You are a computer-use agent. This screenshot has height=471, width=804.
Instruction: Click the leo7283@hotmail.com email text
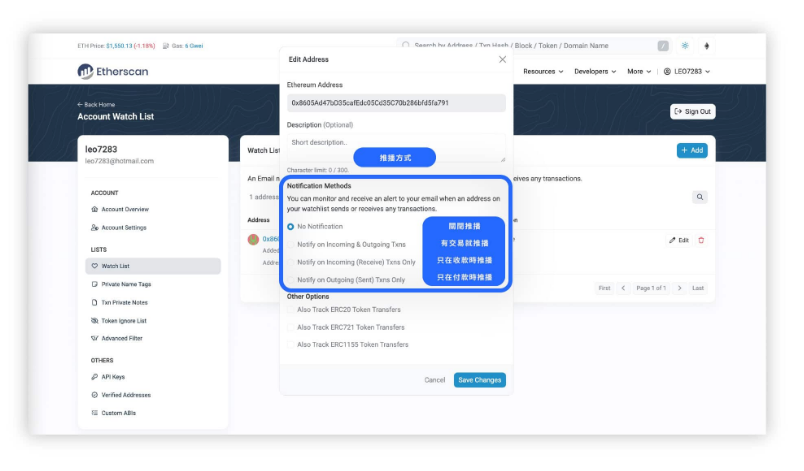119,161
